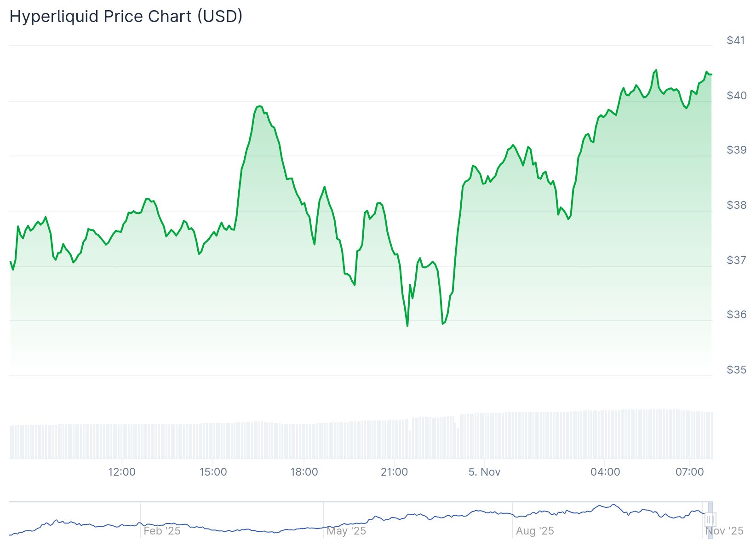Click the $37 price axis label

coord(736,260)
